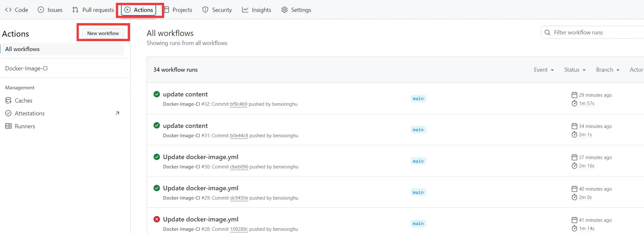Click the stopwatch icon beside 1m 14s
Image resolution: width=644 pixels, height=234 pixels.
pos(574,228)
